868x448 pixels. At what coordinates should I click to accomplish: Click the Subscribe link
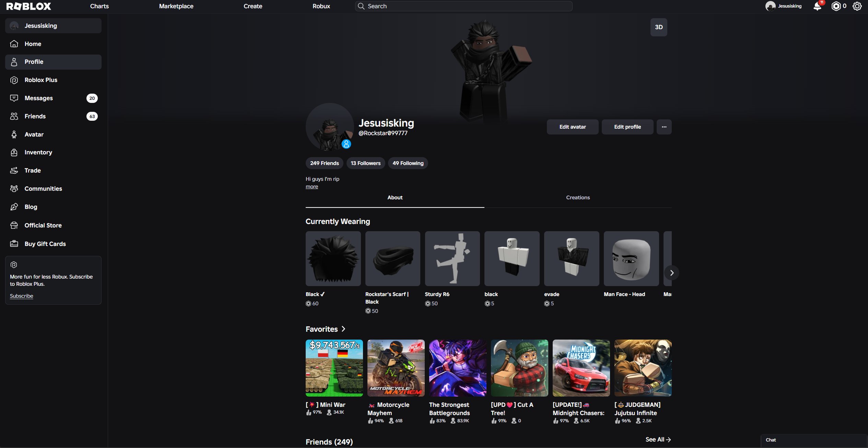(x=21, y=296)
